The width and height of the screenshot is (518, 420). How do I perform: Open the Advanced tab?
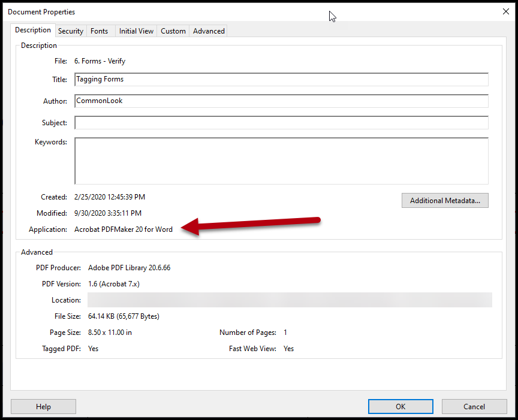[209, 31]
